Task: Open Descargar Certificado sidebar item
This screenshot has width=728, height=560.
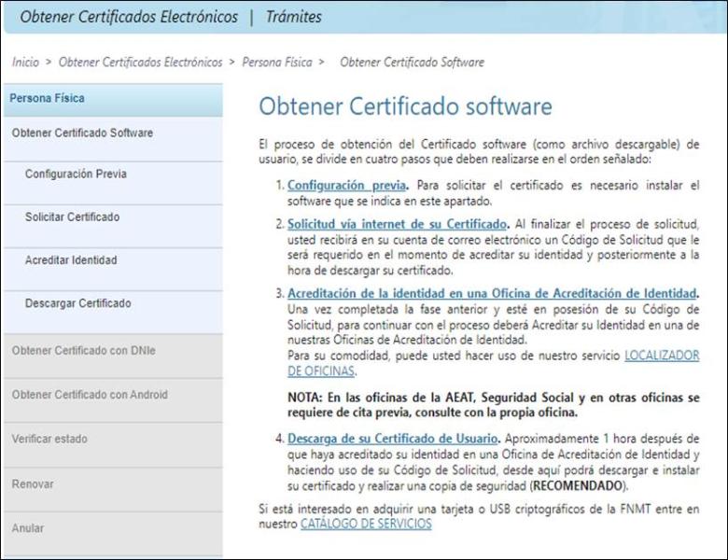Action: tap(77, 303)
